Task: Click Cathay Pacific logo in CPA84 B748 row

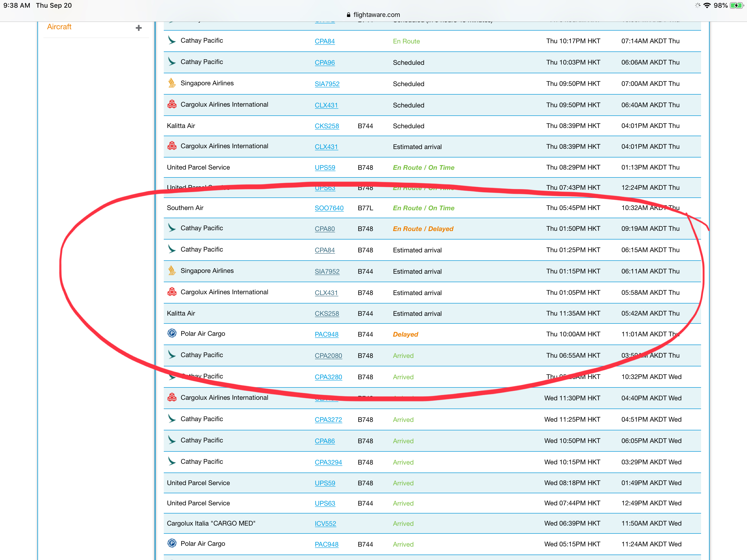Action: pyautogui.click(x=172, y=249)
